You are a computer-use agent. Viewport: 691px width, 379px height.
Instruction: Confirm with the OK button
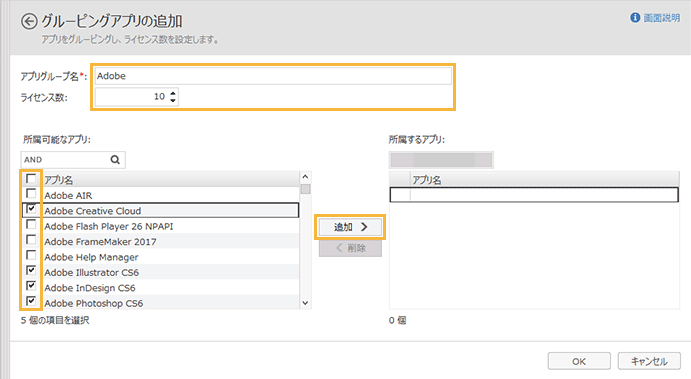pos(579,361)
